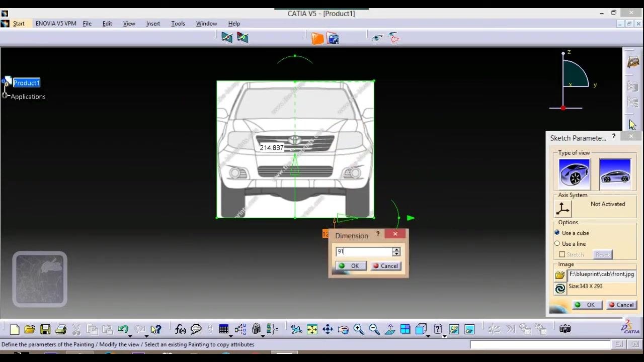Zoom out with the magnifier minus icon
This screenshot has height=362, width=644.
374,329
